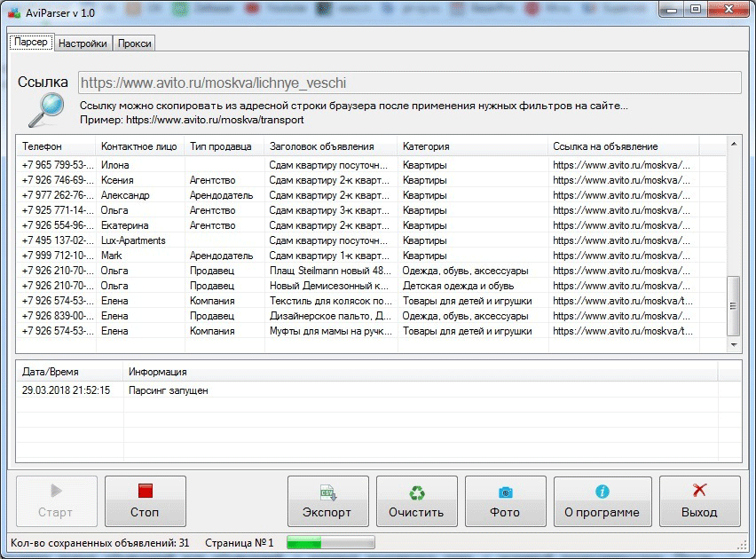
Task: Click 'Страница № 1' in the status bar
Action: 240,543
